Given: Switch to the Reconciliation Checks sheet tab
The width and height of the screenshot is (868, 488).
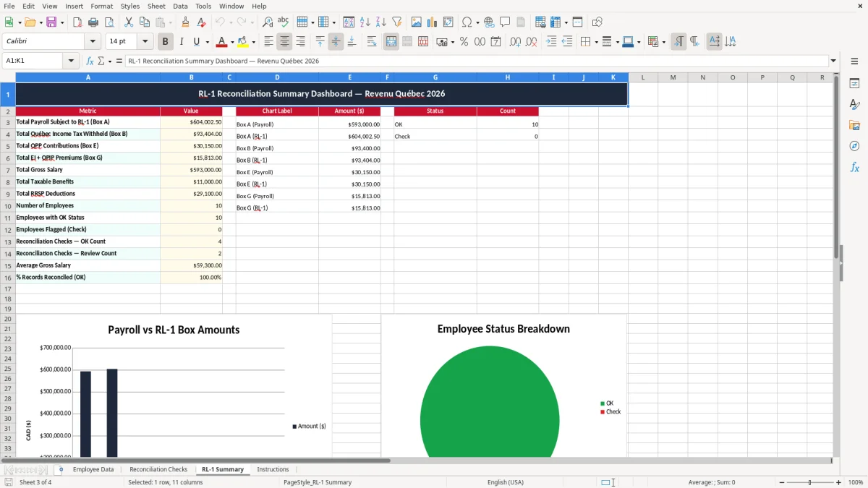Looking at the screenshot, I should pyautogui.click(x=158, y=469).
